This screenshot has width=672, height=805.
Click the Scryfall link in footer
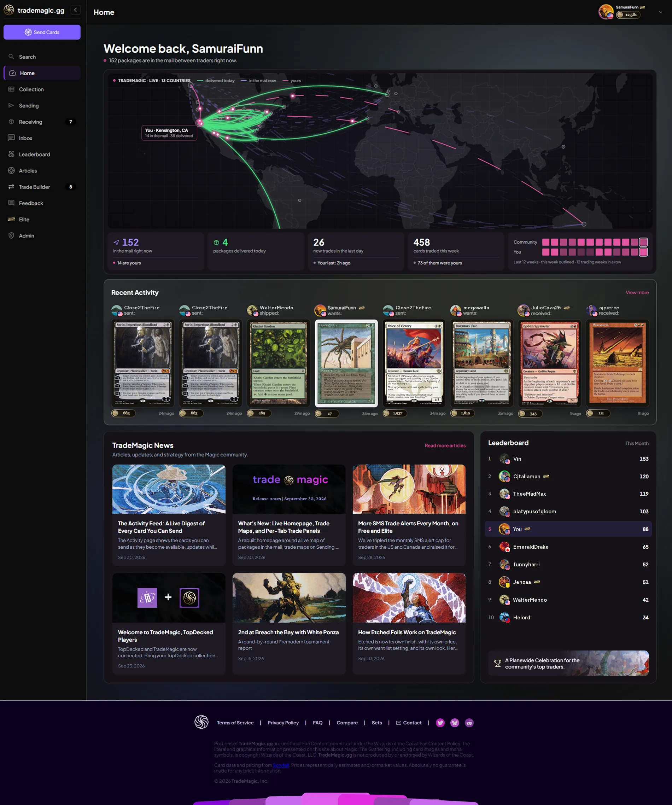pyautogui.click(x=281, y=765)
